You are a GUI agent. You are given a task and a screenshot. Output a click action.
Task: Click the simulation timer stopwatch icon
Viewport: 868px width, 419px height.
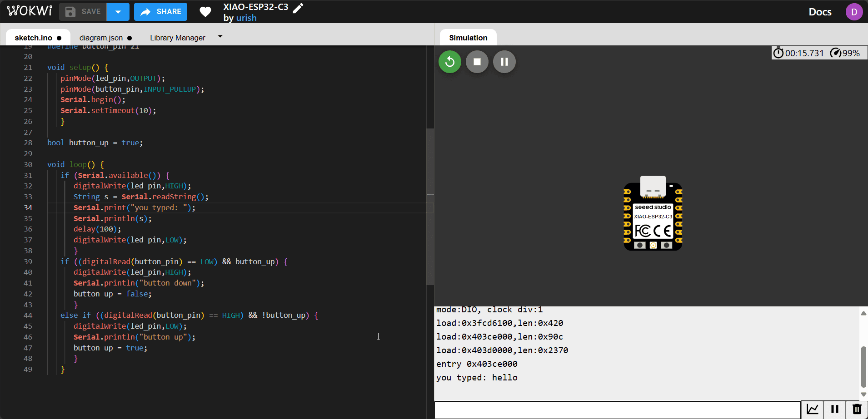pyautogui.click(x=778, y=53)
